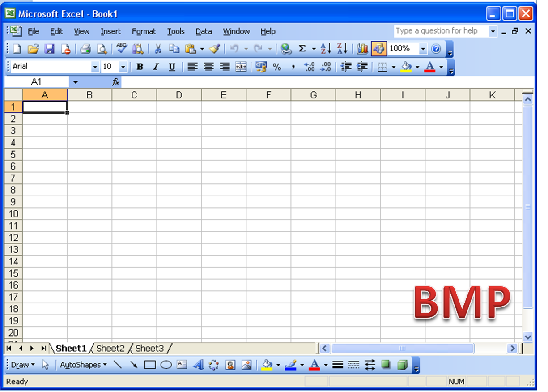548x392 pixels.
Task: Open the Insert menu
Action: click(x=110, y=31)
